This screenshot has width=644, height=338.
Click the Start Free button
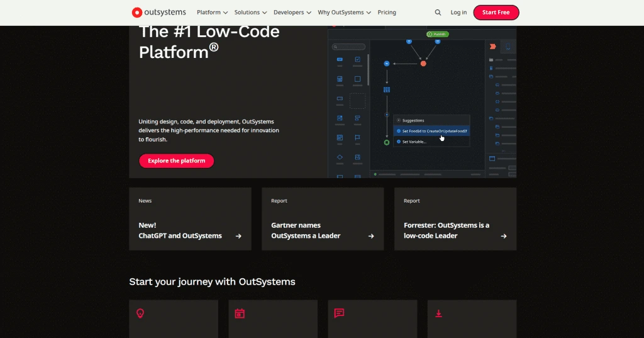(496, 13)
